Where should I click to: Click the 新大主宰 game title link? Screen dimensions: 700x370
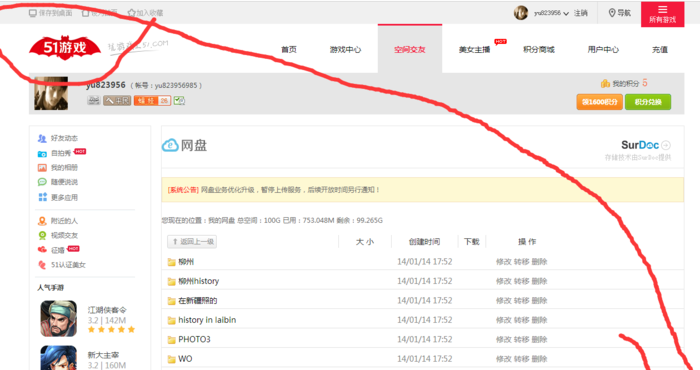point(103,355)
